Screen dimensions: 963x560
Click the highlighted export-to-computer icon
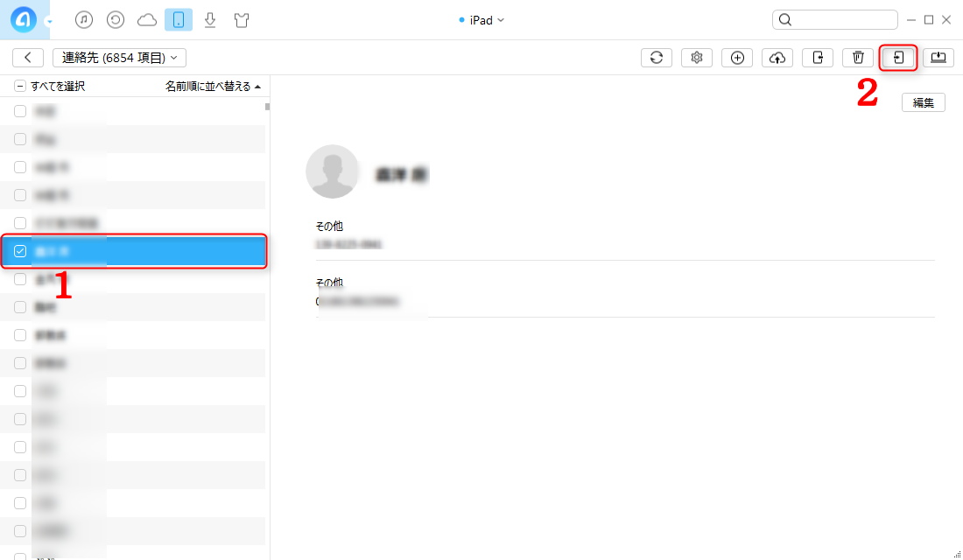pyautogui.click(x=898, y=57)
